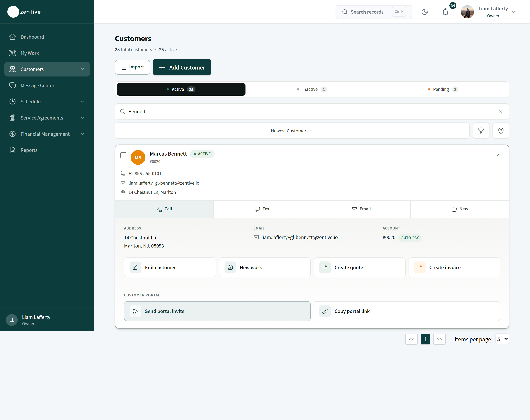The height and width of the screenshot is (420, 530).
Task: Click Add Customer button
Action: (182, 67)
